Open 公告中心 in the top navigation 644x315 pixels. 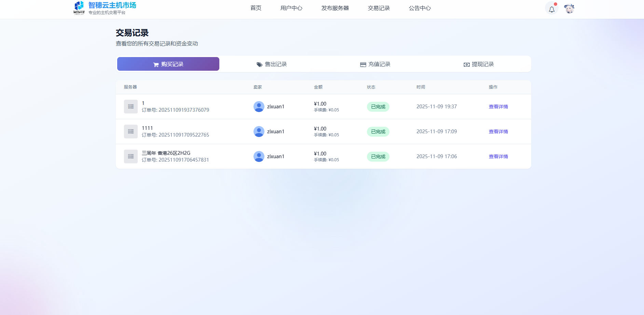pyautogui.click(x=420, y=8)
